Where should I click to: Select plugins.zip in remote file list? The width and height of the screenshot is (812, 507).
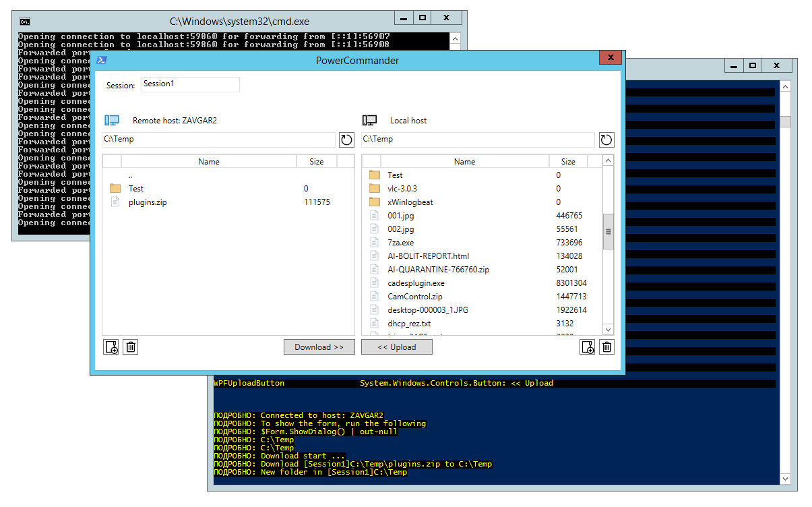coord(148,202)
